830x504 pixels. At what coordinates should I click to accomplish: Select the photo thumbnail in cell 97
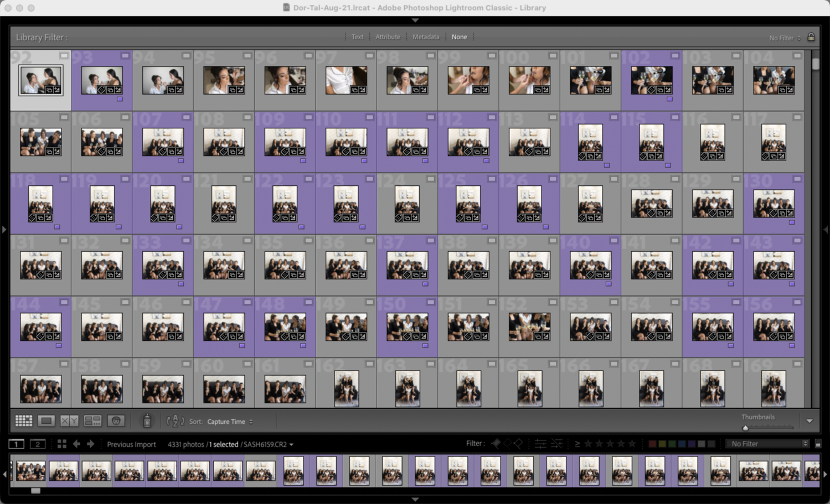tap(346, 80)
